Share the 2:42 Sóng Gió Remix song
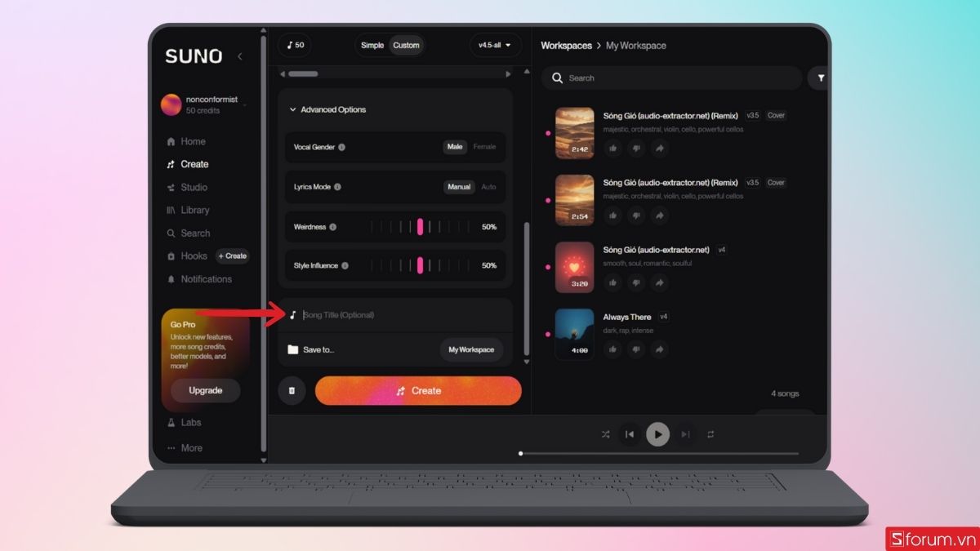The width and height of the screenshot is (980, 551). point(660,149)
